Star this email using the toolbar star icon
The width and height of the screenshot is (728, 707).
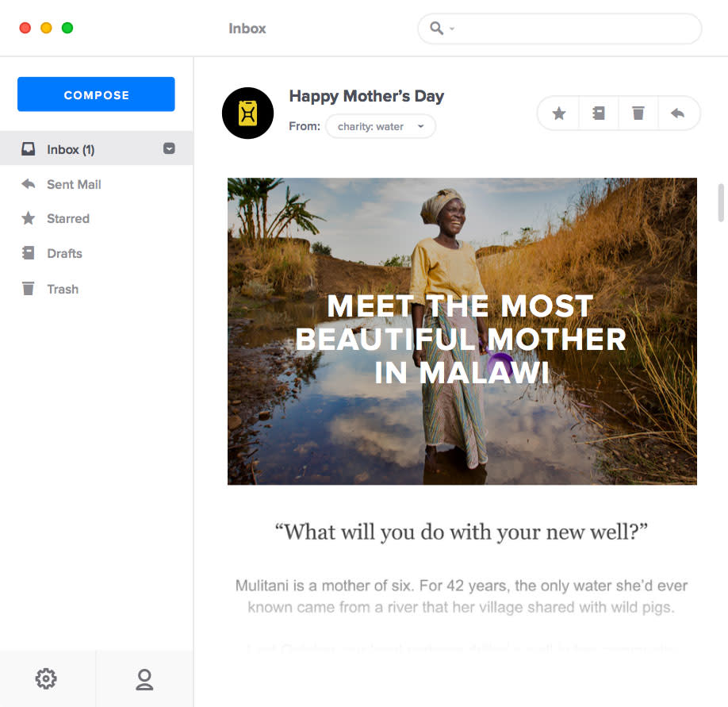558,113
